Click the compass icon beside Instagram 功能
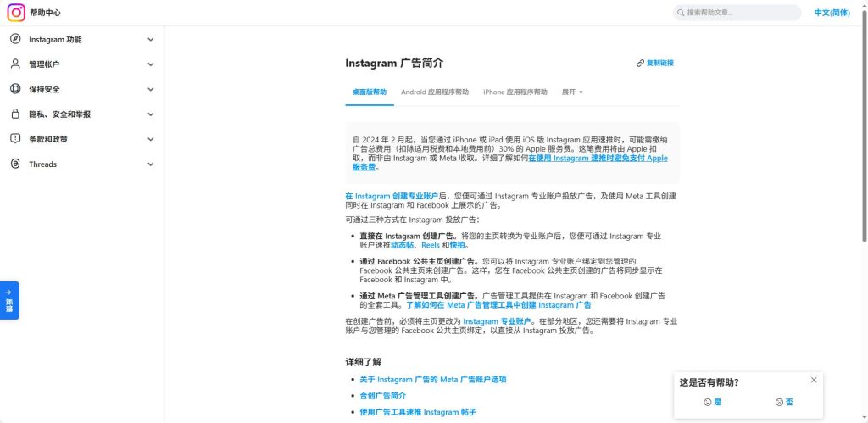Screen dimensions: 868x423 pyautogui.click(x=15, y=39)
